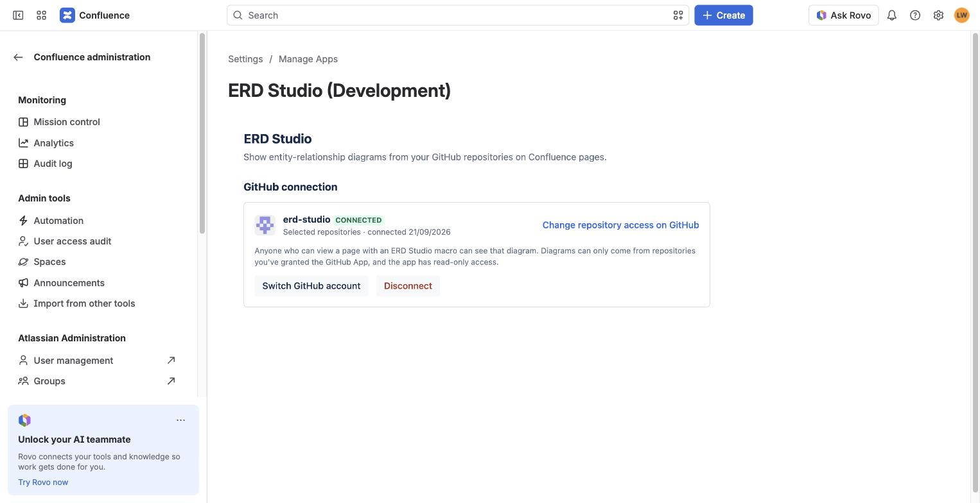Click the erd-studio account name
The width and height of the screenshot is (980, 503).
306,219
